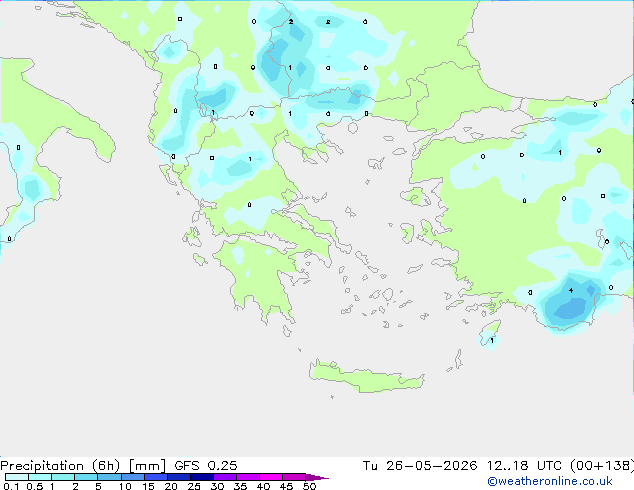Image resolution: width=634 pixels, height=490 pixels.
Task: Click the island of Crete on map
Action: pos(366,377)
